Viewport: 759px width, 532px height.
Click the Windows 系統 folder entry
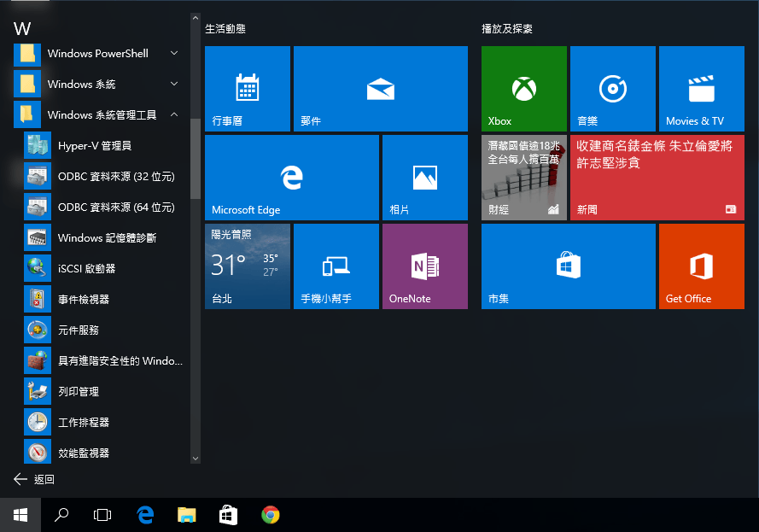click(100, 84)
